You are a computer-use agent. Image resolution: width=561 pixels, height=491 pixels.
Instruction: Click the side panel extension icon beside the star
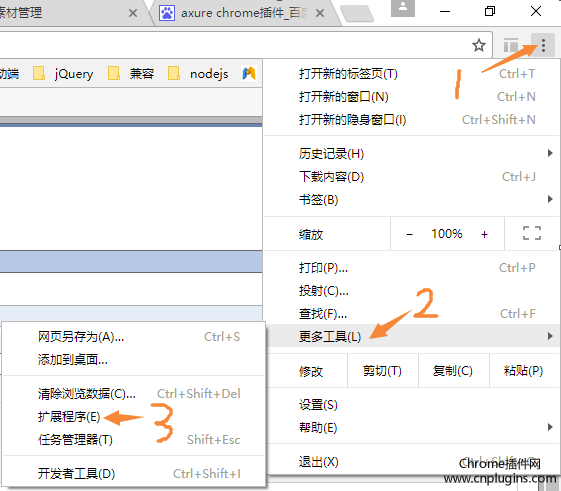coord(511,45)
